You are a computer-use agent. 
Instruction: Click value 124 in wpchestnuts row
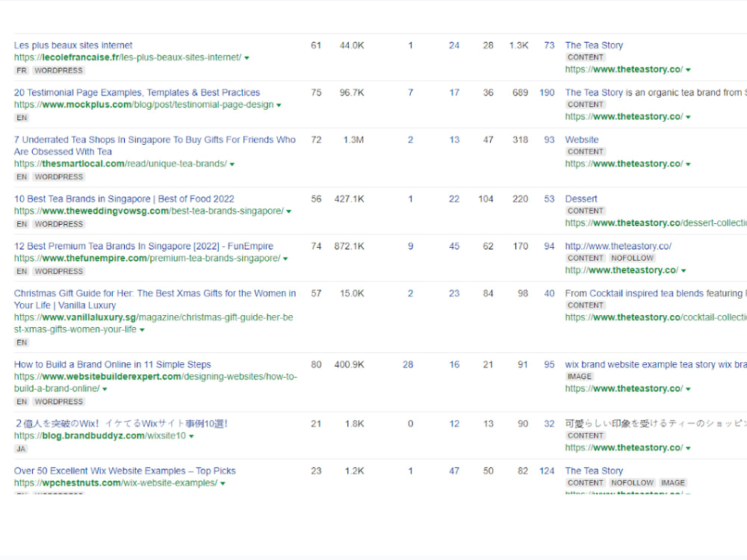[547, 471]
